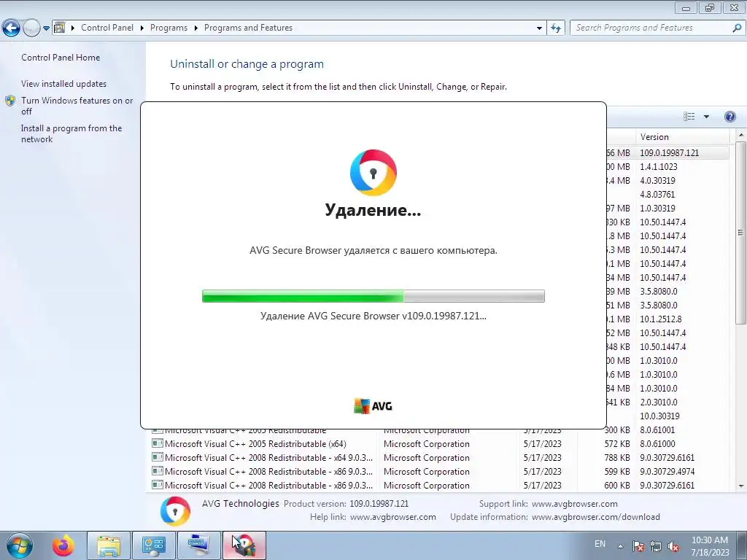Select Programs and Features breadcrumb
This screenshot has width=747, height=560.
coord(248,28)
